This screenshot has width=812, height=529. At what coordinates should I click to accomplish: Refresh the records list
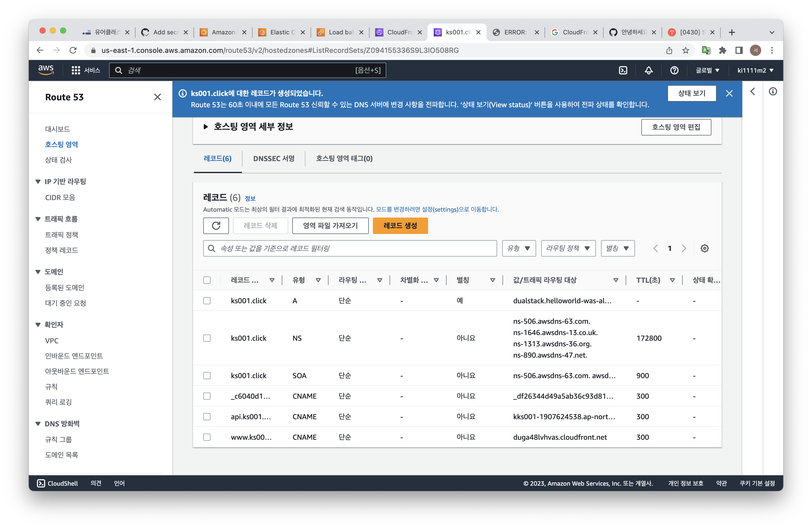(216, 226)
